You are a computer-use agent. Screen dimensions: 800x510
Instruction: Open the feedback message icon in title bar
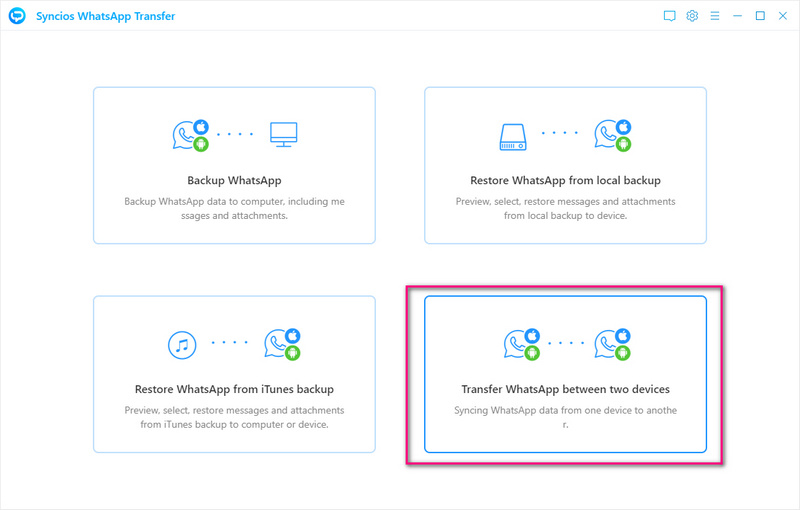coord(669,16)
